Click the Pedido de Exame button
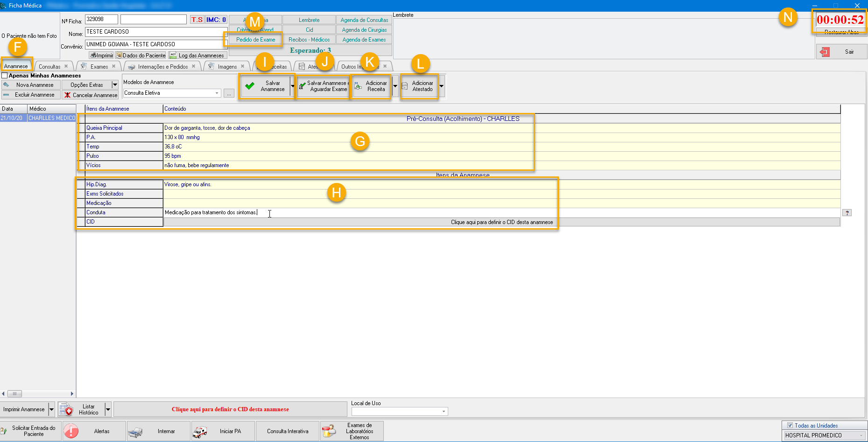The image size is (868, 442). click(x=255, y=40)
